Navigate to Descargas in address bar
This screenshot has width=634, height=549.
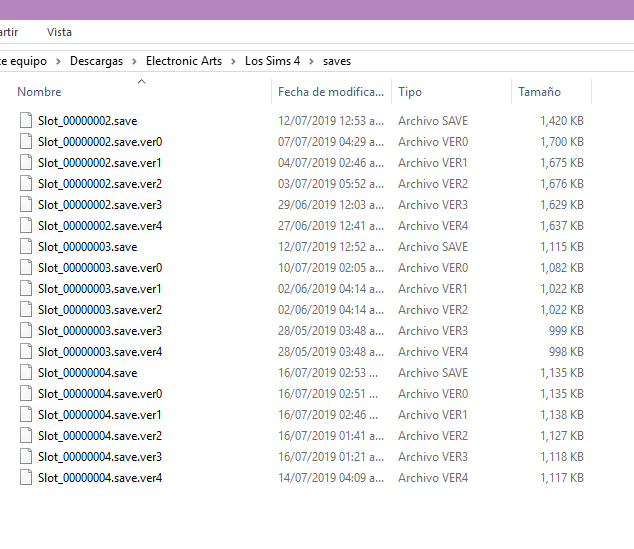[x=96, y=61]
